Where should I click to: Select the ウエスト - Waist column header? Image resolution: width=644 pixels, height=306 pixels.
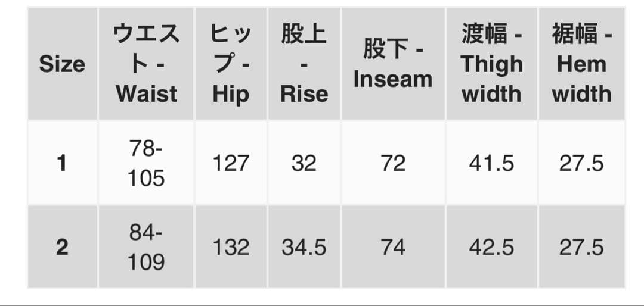pos(146,64)
